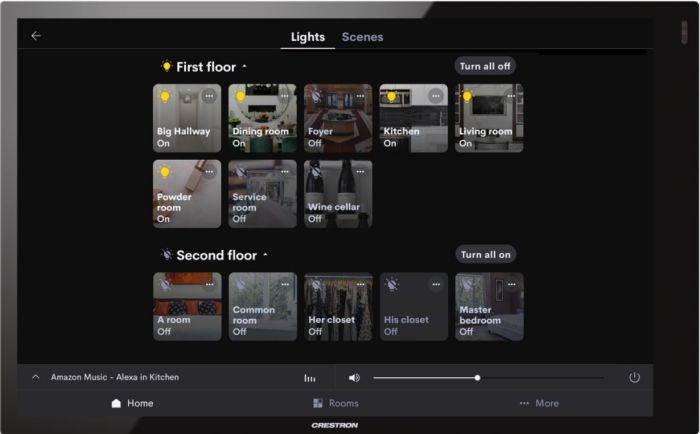Open more options for Dining room

pyautogui.click(x=284, y=96)
